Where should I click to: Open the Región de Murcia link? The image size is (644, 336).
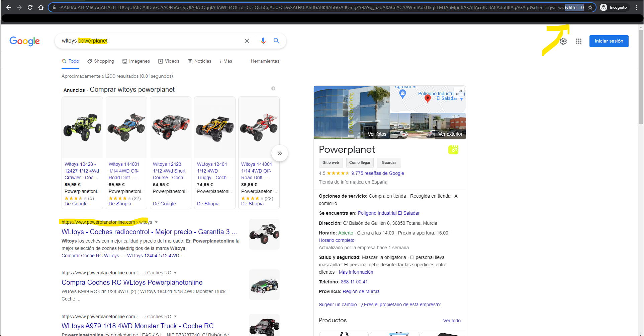(361, 291)
